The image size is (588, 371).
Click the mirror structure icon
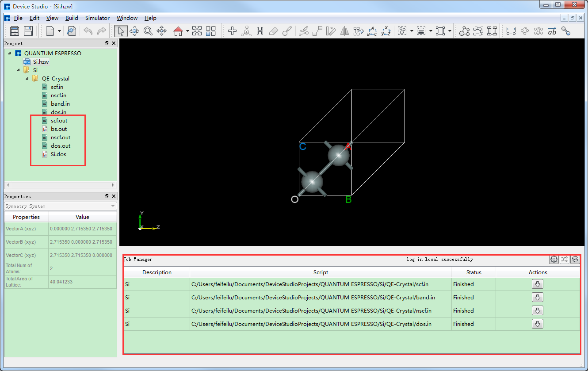coord(344,31)
